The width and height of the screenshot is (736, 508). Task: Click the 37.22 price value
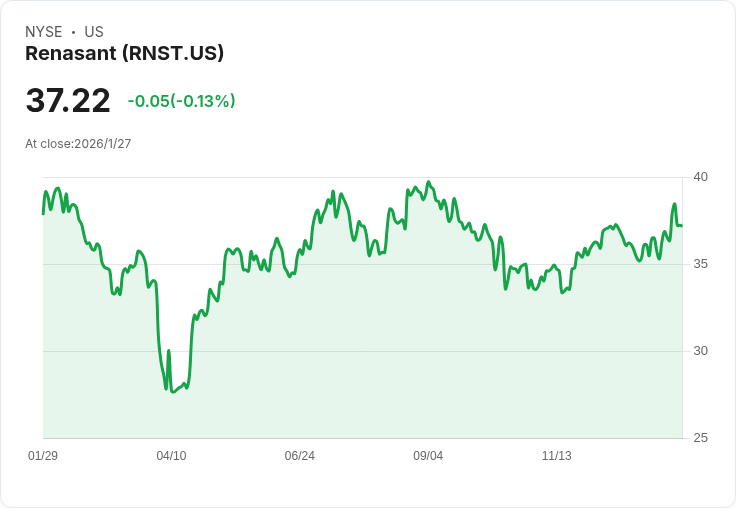[x=68, y=100]
